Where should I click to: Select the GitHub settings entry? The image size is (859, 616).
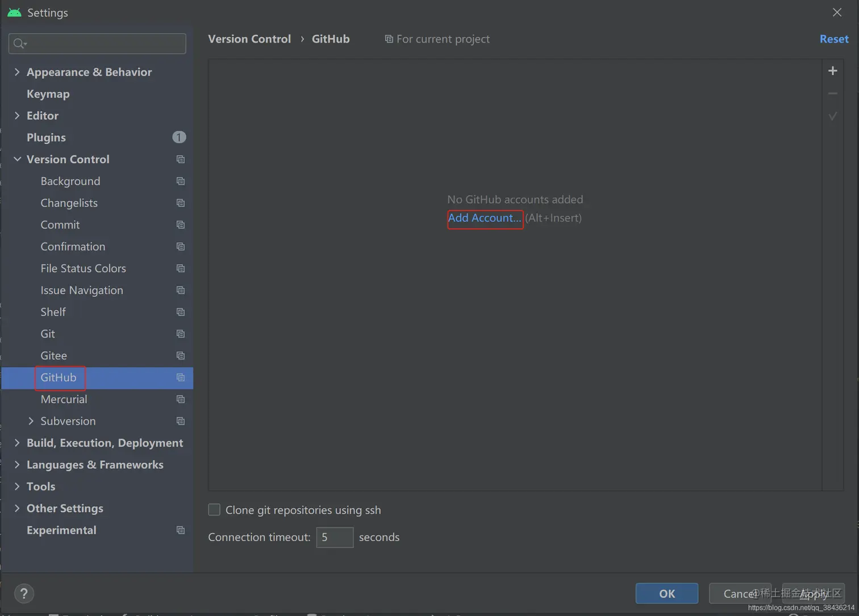[59, 378]
